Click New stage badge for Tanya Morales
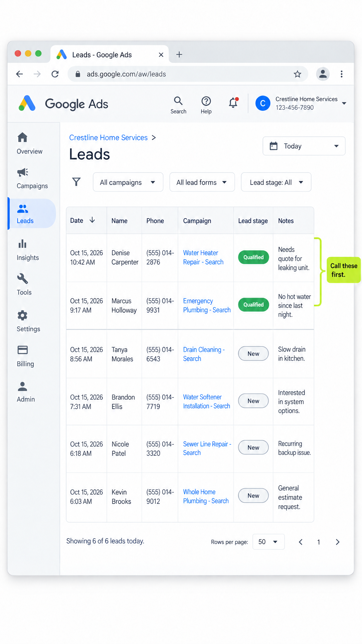 point(253,354)
